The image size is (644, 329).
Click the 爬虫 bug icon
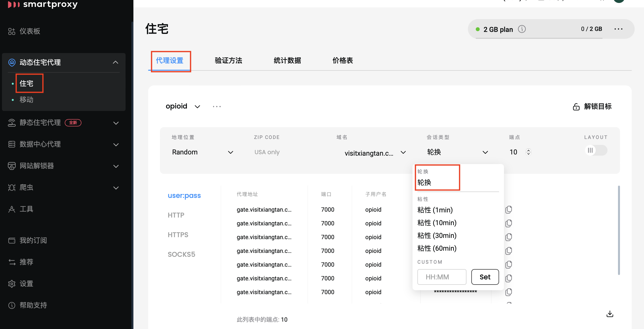coord(12,188)
